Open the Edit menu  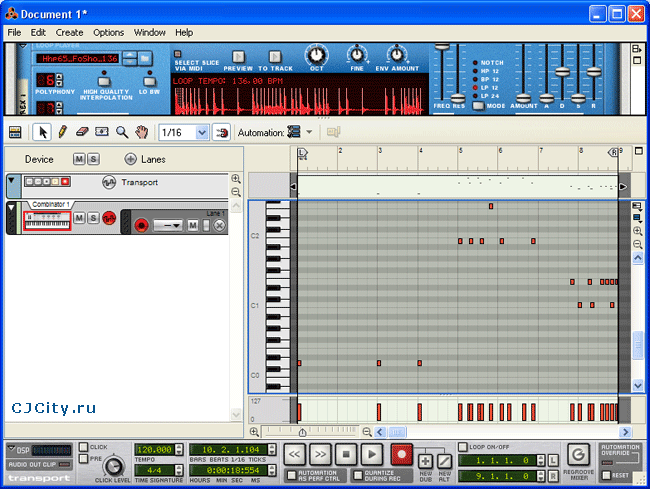(38, 32)
